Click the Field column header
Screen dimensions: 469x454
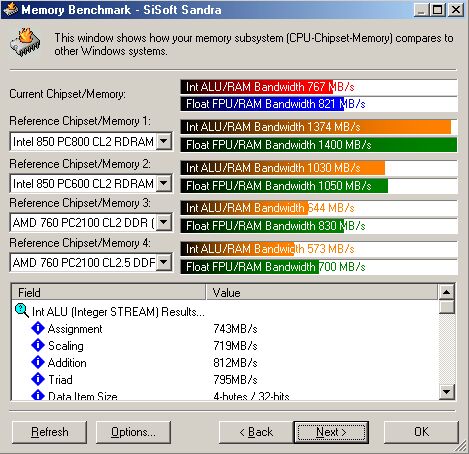(x=109, y=292)
